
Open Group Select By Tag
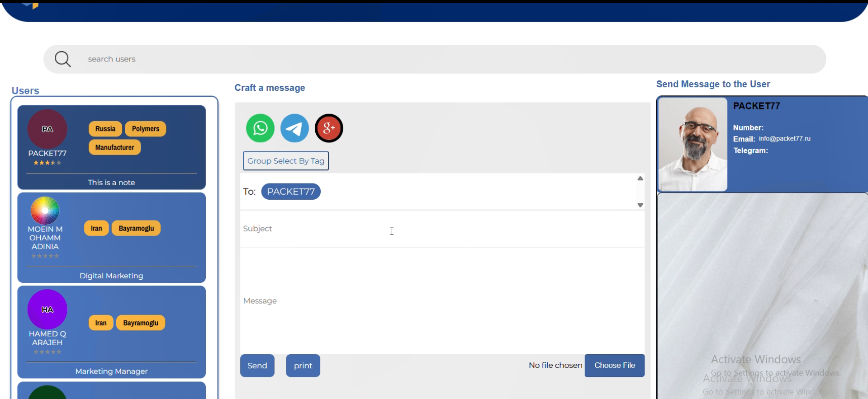[286, 161]
